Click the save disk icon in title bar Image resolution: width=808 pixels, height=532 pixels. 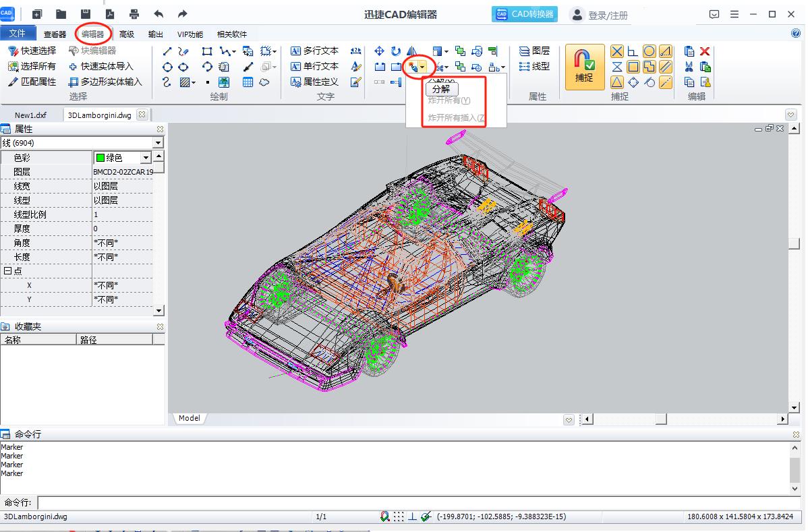[x=86, y=14]
